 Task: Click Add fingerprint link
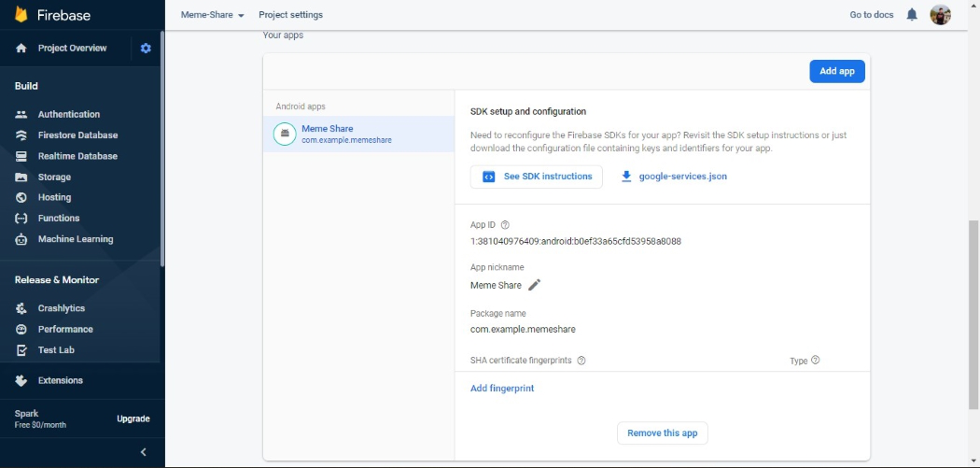(502, 389)
